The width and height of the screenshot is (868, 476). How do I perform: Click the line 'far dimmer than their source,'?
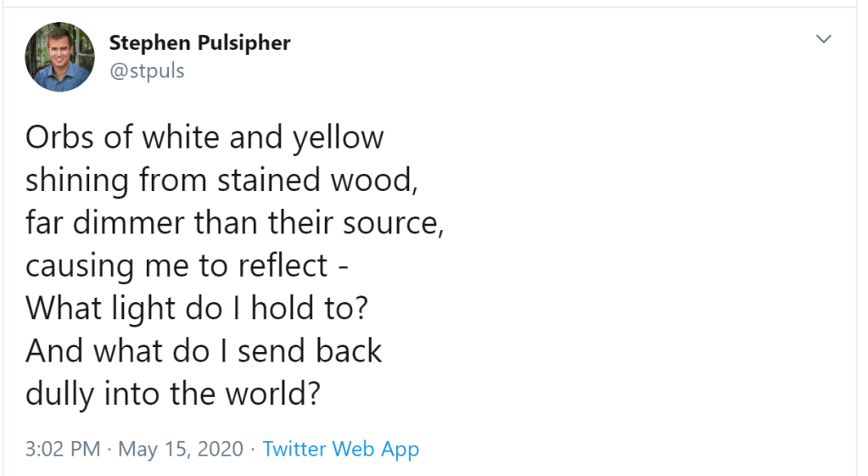[x=234, y=223]
